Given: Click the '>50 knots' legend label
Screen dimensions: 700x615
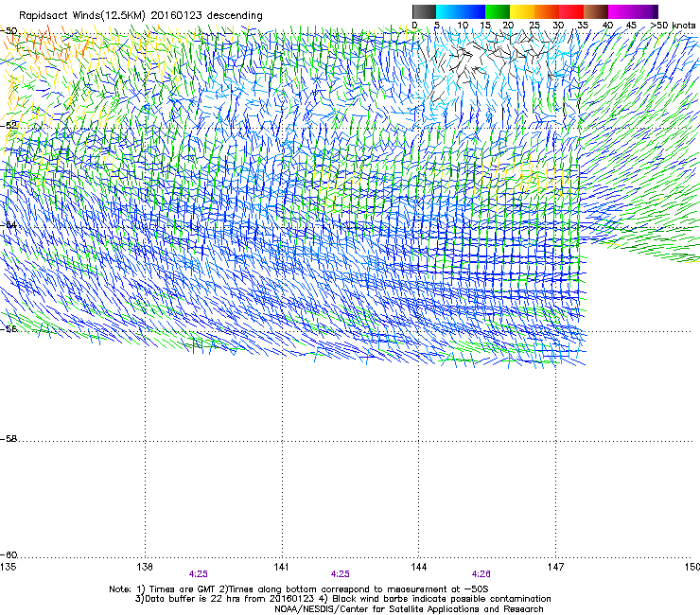Looking at the screenshot, I should (x=673, y=26).
